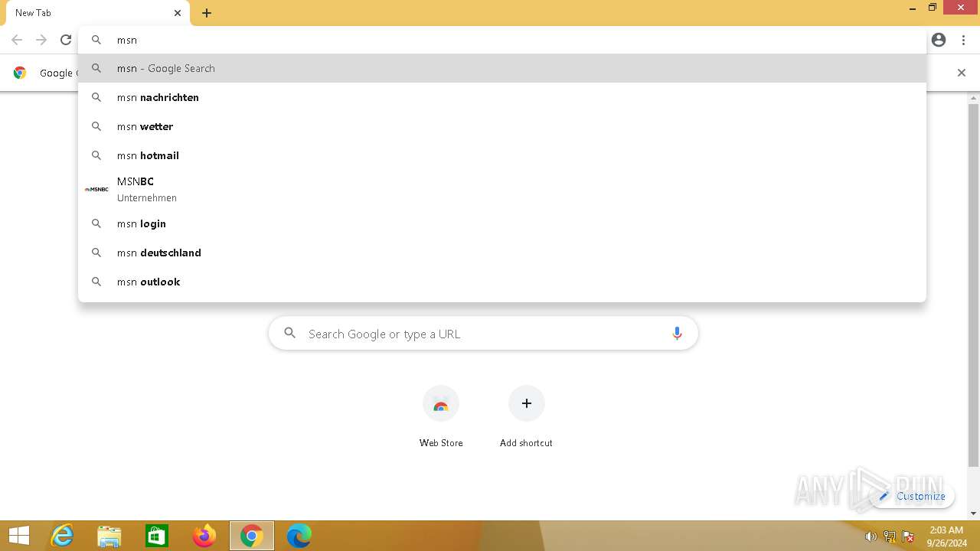Click in the address bar containing msn
This screenshot has width=980, height=551.
click(x=502, y=40)
